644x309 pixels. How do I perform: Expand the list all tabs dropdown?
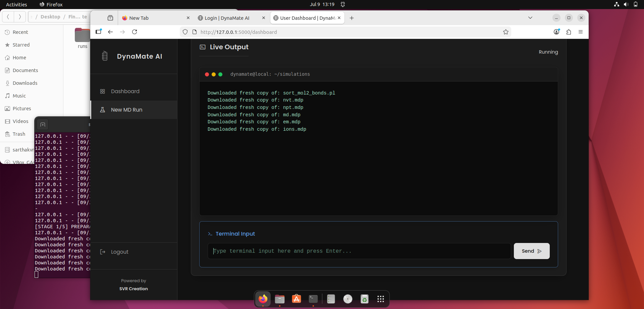coord(530,18)
